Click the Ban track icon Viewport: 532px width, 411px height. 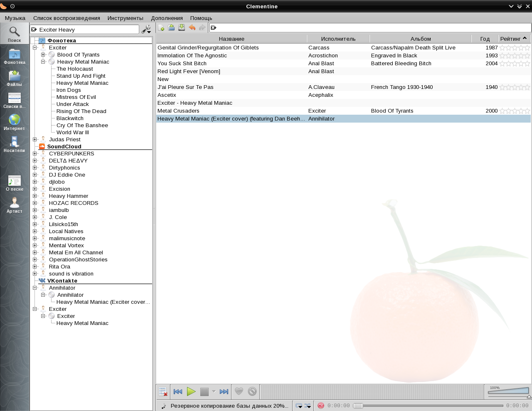click(x=252, y=391)
